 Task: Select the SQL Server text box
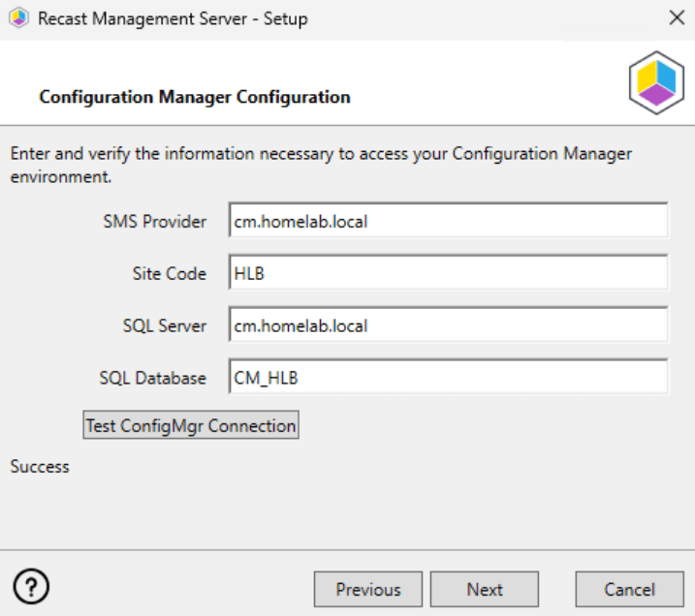coord(448,324)
